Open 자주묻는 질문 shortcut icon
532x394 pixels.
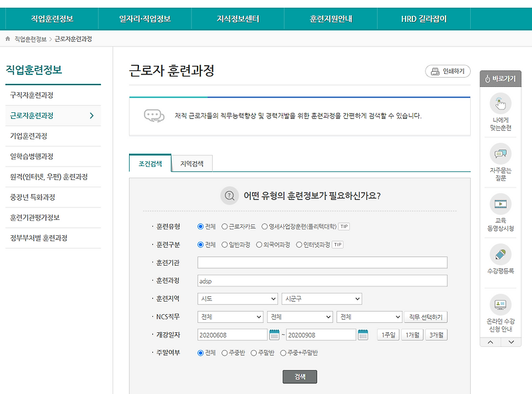(501, 154)
